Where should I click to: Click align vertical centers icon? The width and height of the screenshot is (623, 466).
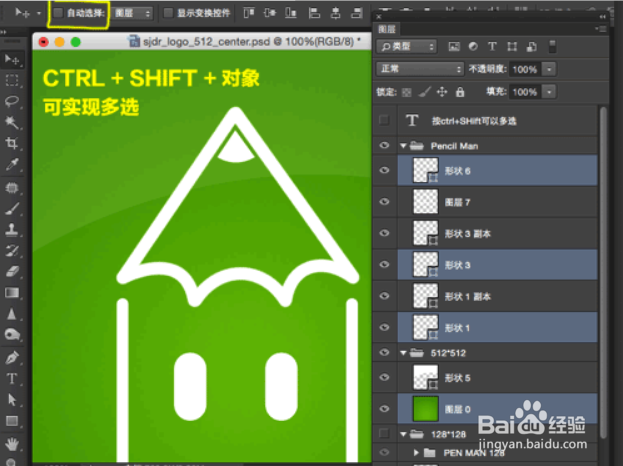click(270, 13)
